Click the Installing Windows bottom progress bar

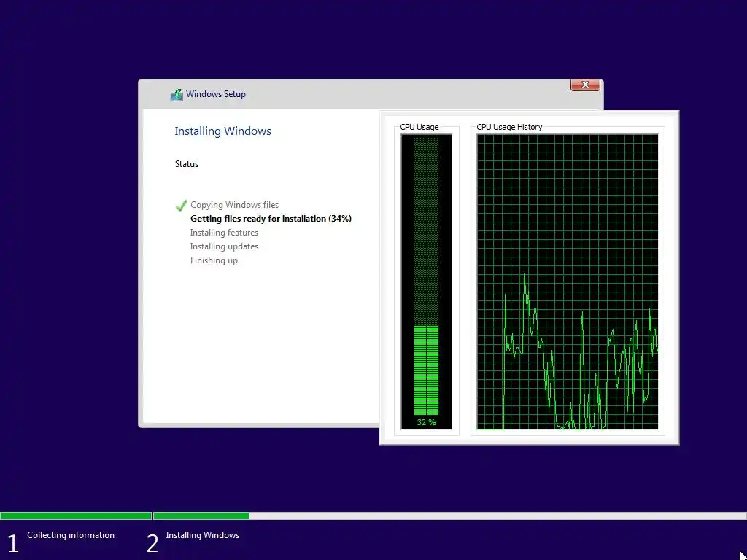pos(449,516)
